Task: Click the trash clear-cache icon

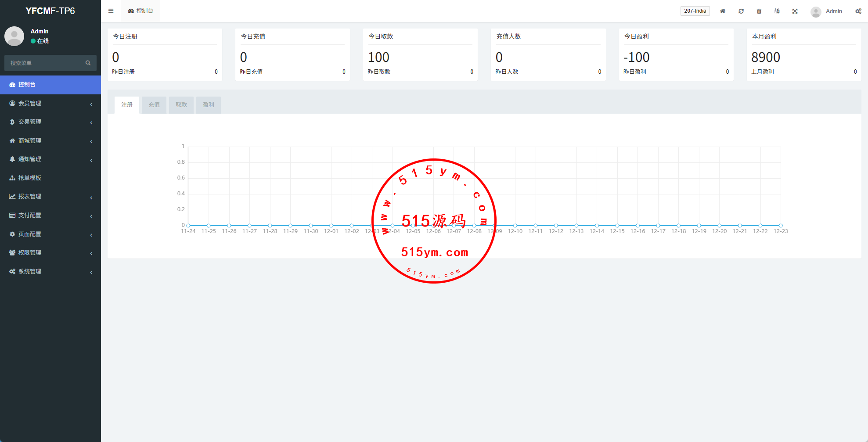Action: [759, 11]
